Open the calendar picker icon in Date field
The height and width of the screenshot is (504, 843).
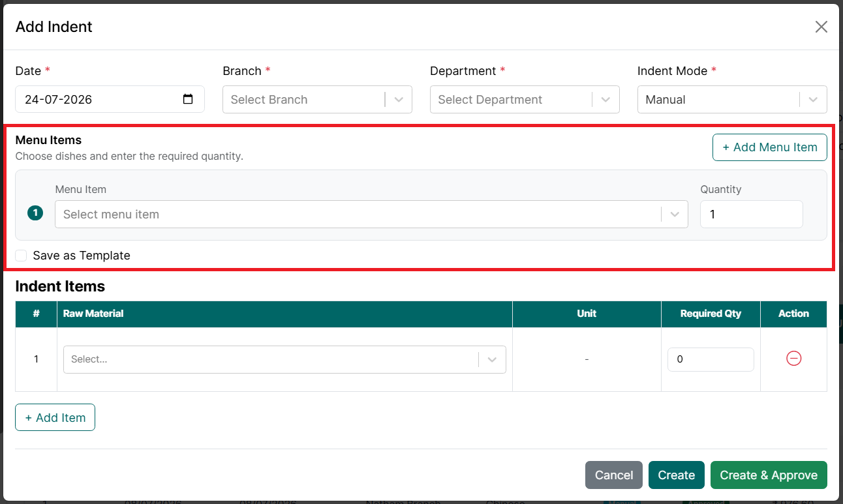[188, 99]
